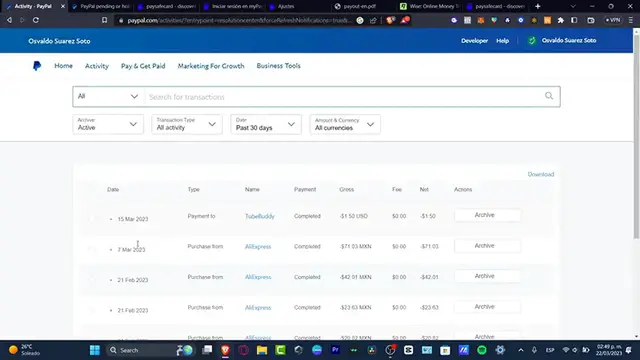Select checkbox for the -$42.01 MXN row

[91, 280]
